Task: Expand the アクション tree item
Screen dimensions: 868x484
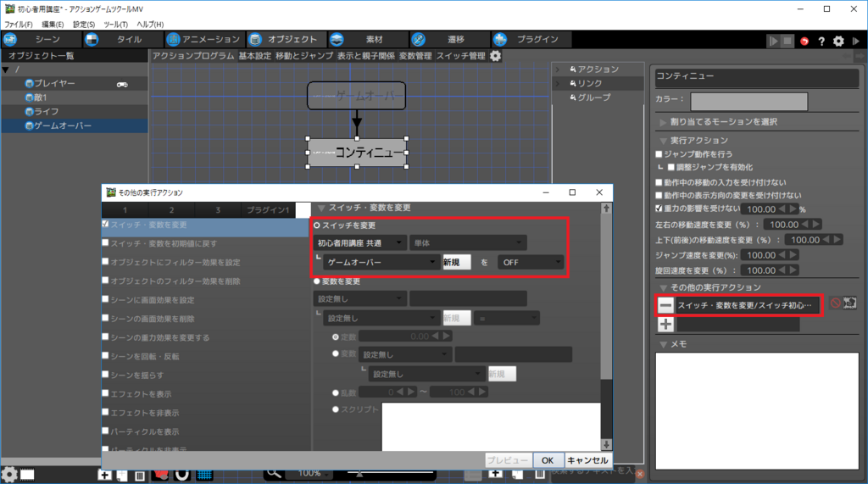Action: [558, 70]
